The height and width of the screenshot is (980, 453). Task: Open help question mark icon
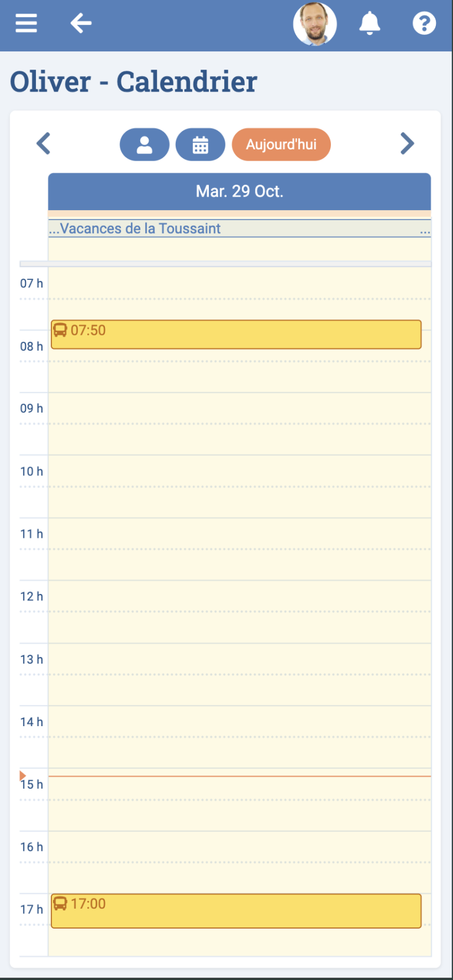(424, 24)
